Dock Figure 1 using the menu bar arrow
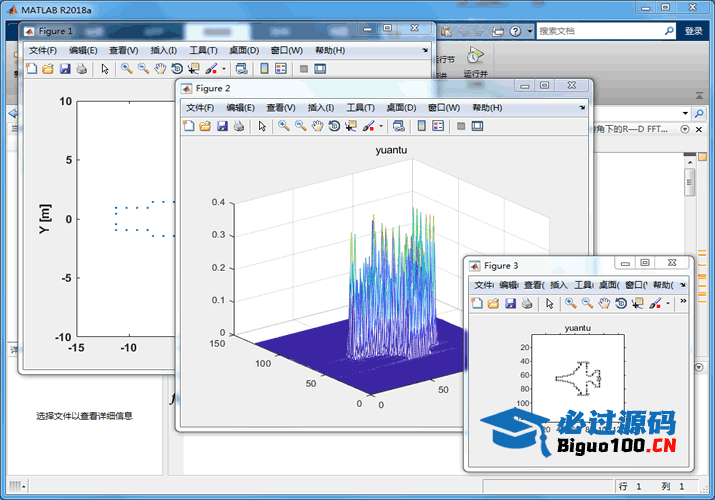Screen dimensions: 715x500 point(425,50)
